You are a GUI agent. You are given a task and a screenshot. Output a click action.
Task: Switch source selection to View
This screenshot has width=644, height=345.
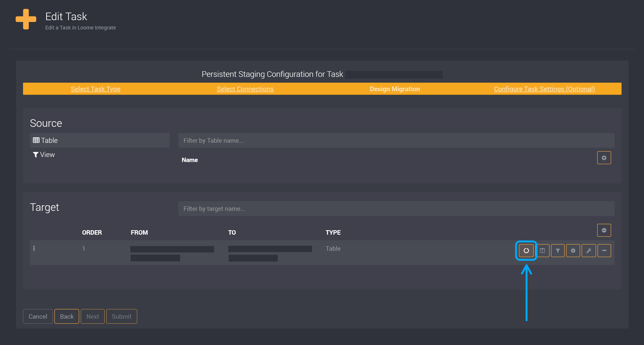click(47, 154)
